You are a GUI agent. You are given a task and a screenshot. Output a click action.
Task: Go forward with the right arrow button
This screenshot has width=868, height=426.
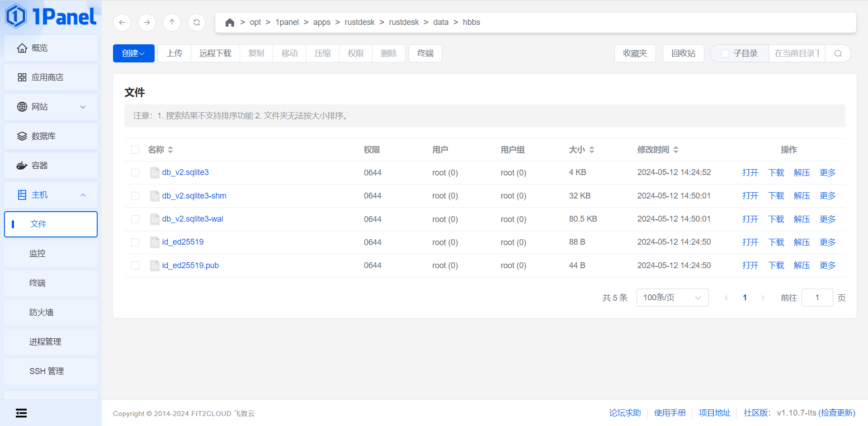click(147, 22)
